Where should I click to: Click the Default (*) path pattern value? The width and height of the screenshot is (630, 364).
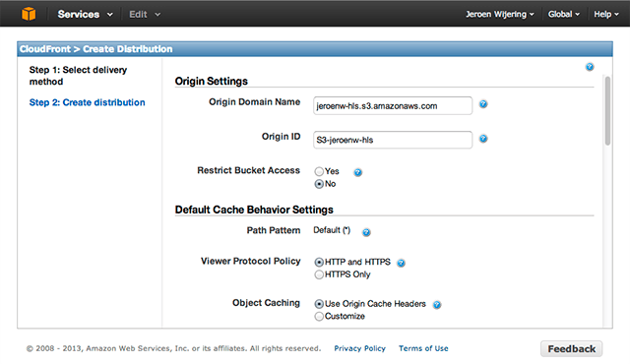(332, 230)
